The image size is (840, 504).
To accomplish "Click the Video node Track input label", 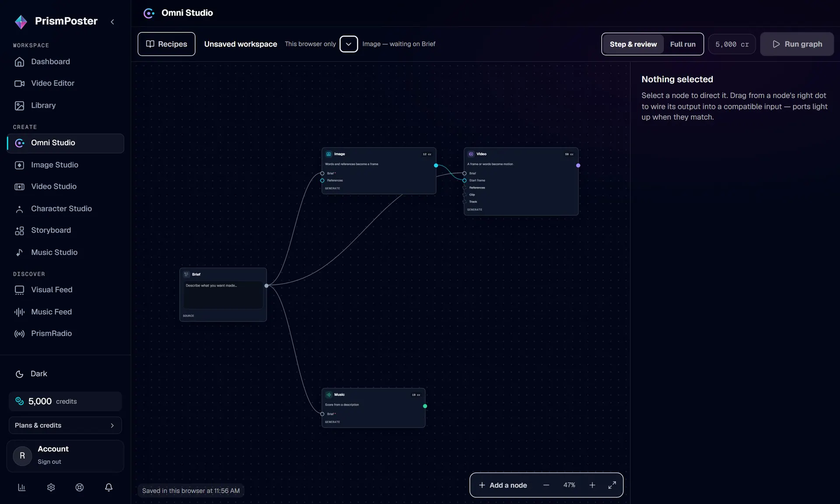I will (x=473, y=202).
